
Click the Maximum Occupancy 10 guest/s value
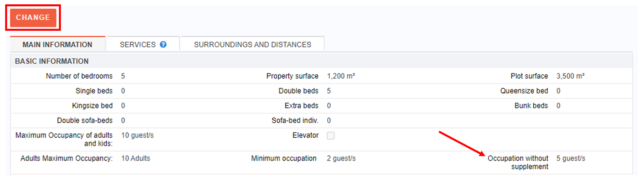pyautogui.click(x=137, y=135)
